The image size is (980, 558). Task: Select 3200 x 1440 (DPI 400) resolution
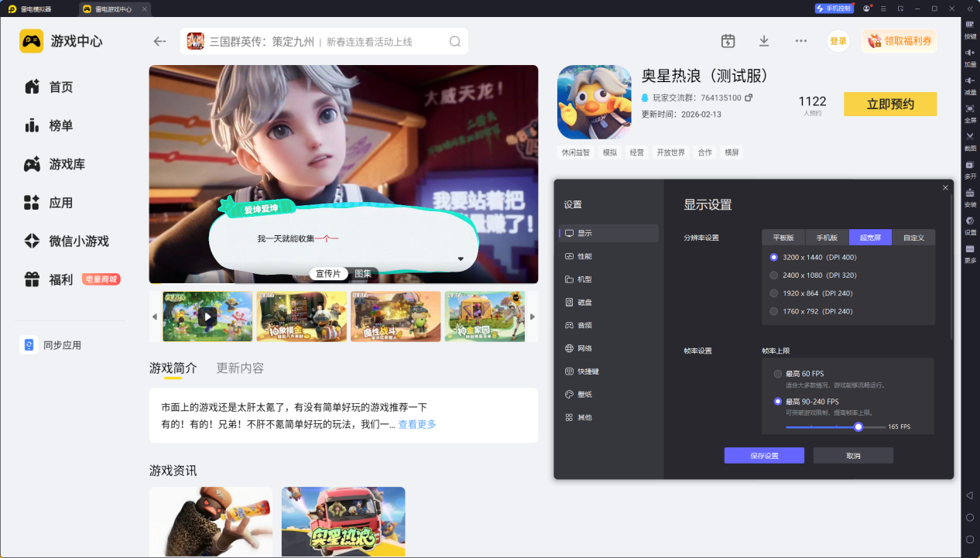[x=774, y=257]
